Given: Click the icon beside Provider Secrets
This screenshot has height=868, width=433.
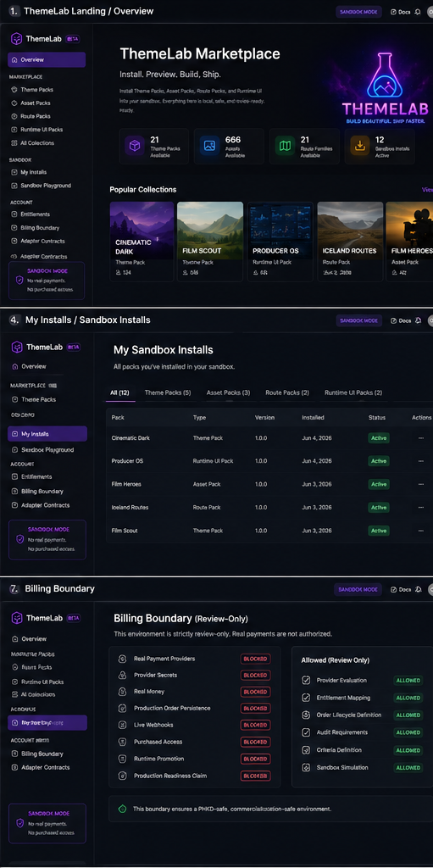Looking at the screenshot, I should 122,676.
